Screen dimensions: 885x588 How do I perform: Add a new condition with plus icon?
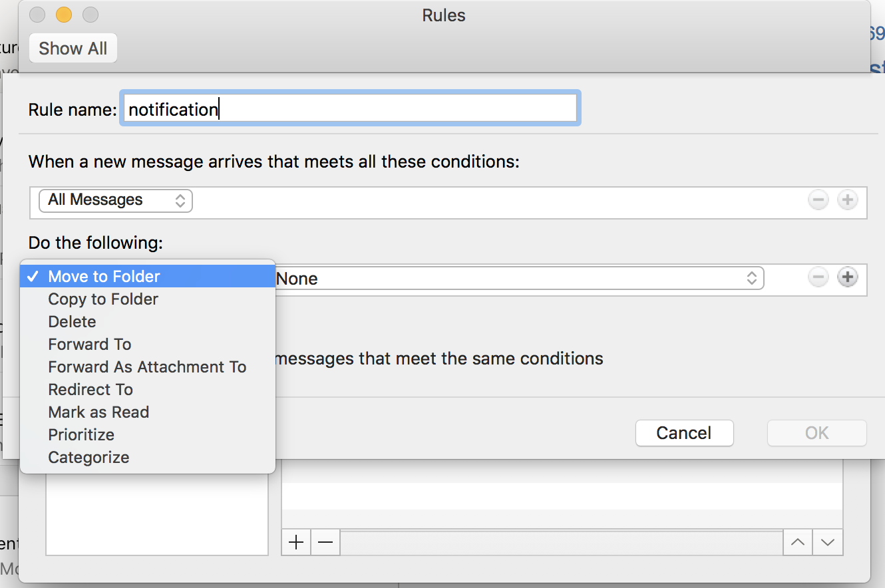click(847, 200)
